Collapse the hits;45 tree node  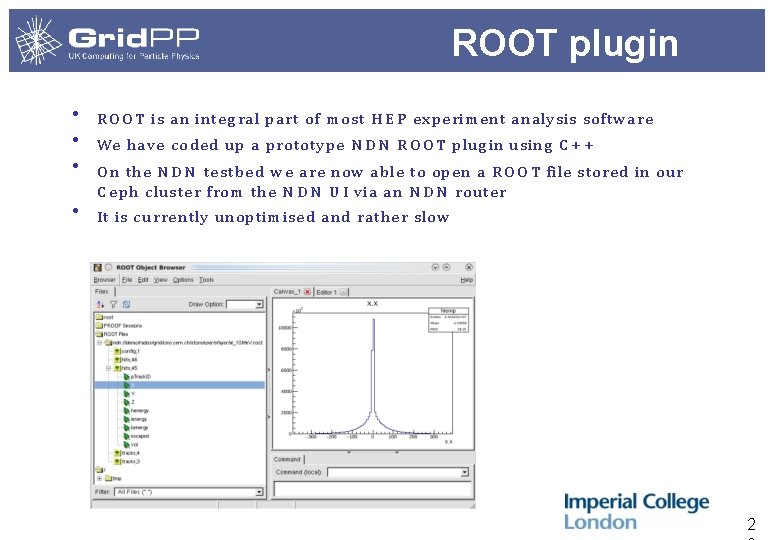coord(108,368)
